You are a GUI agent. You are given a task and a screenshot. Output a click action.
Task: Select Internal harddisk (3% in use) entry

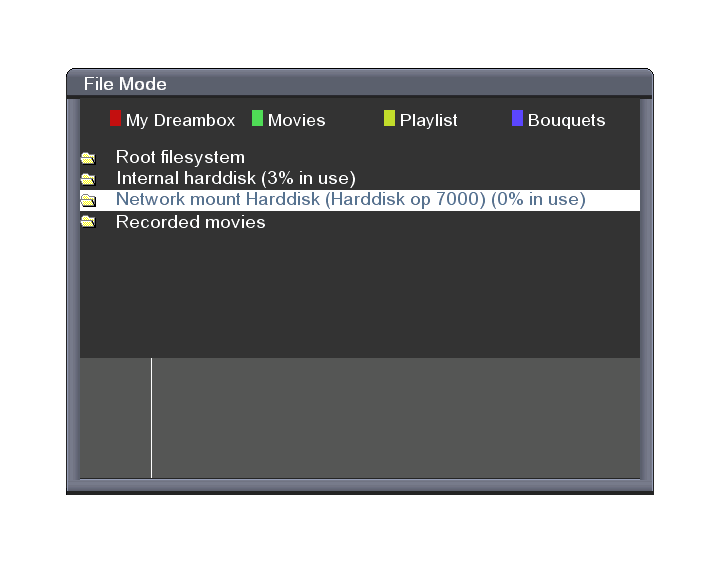coord(360,178)
